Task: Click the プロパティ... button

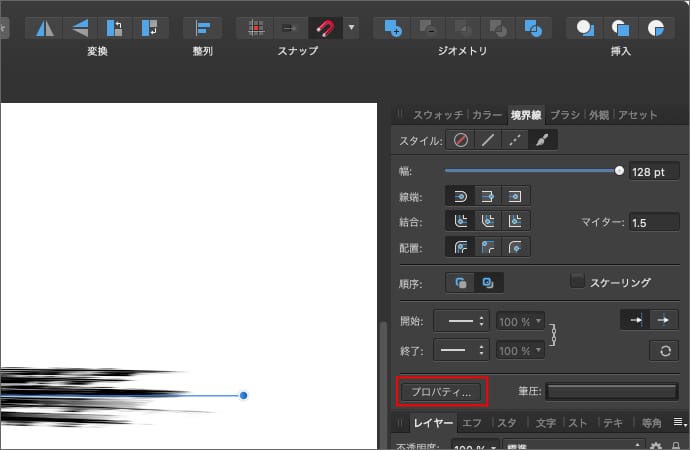Action: pos(442,392)
